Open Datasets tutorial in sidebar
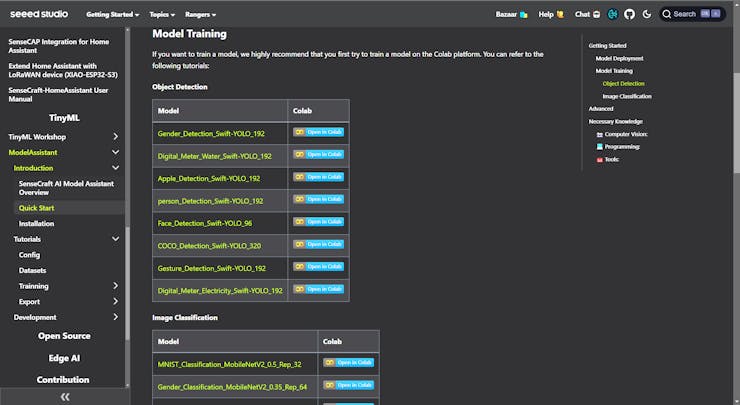Image resolution: width=740 pixels, height=405 pixels. pos(33,270)
